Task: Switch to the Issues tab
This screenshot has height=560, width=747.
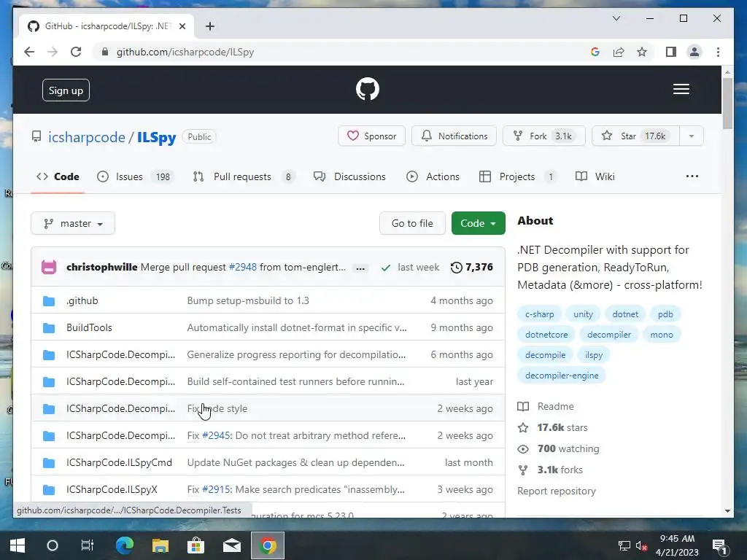Action: [136, 176]
